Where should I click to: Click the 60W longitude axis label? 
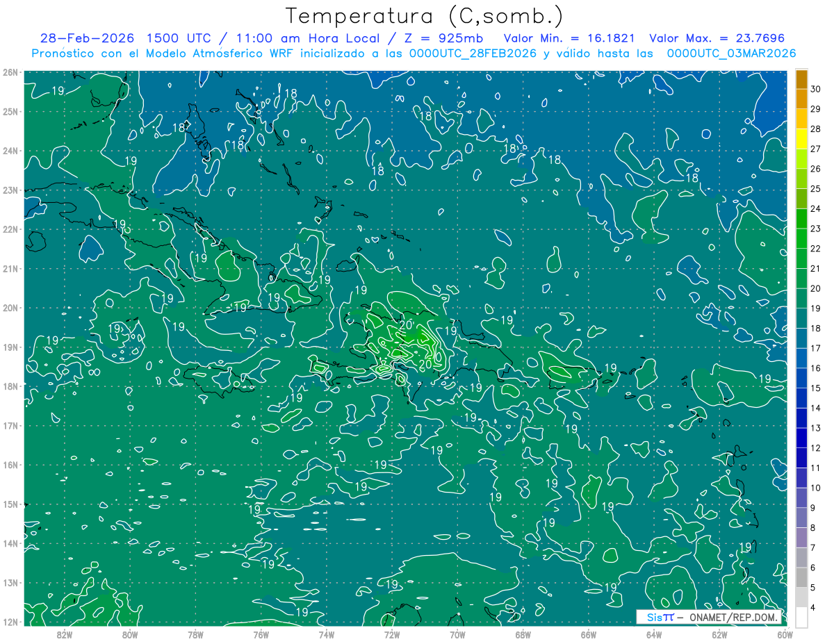tap(785, 634)
